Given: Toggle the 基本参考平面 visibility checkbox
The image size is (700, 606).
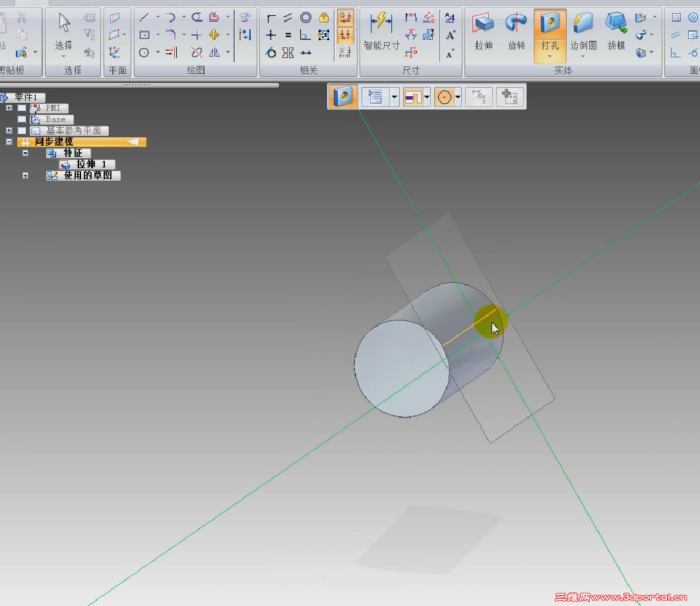Looking at the screenshot, I should [x=21, y=131].
